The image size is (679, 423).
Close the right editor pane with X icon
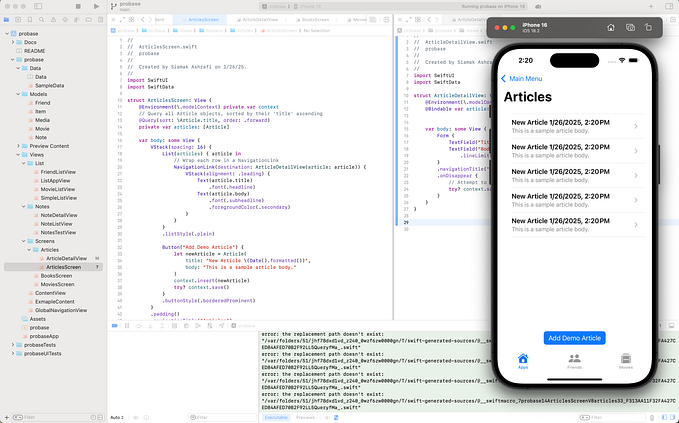click(400, 19)
